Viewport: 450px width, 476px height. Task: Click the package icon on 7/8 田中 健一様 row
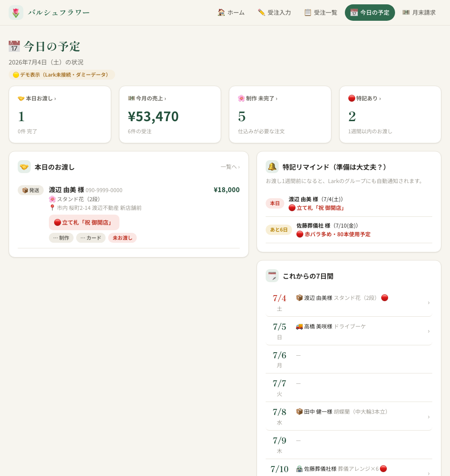click(x=299, y=412)
